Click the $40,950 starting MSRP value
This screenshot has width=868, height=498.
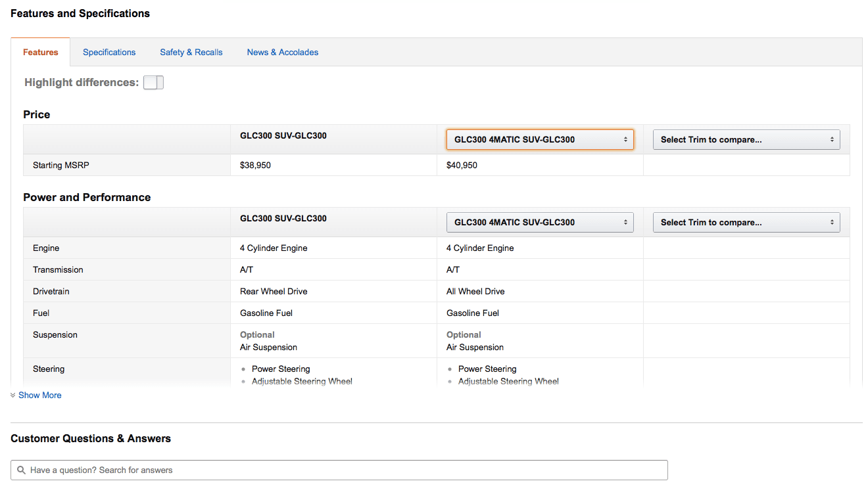(462, 166)
